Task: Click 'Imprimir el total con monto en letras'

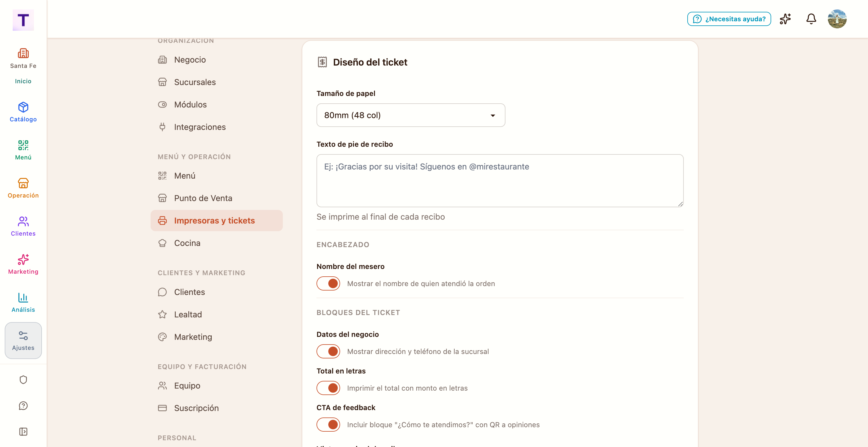Action: (407, 388)
